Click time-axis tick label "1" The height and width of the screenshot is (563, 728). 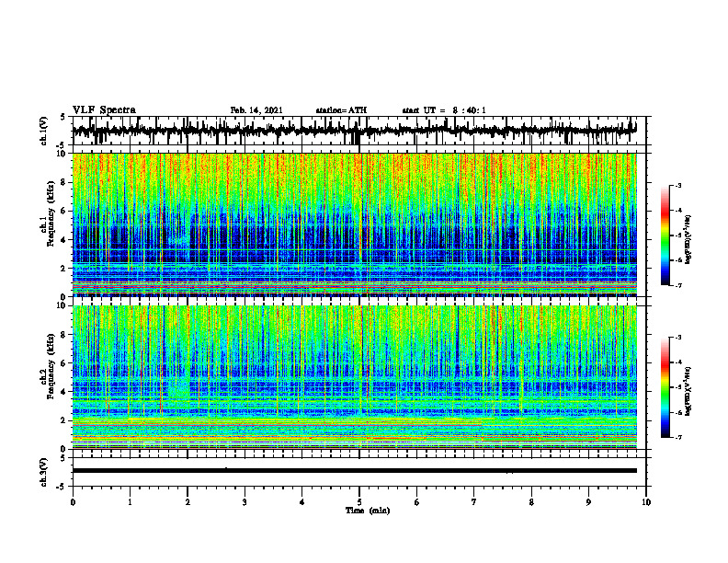[x=130, y=502]
